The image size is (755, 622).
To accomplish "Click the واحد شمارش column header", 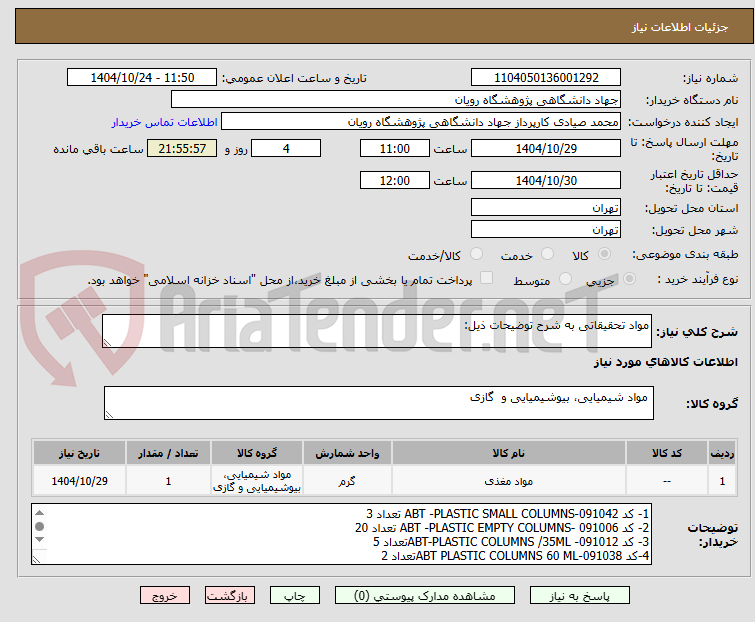I will click(x=347, y=453).
